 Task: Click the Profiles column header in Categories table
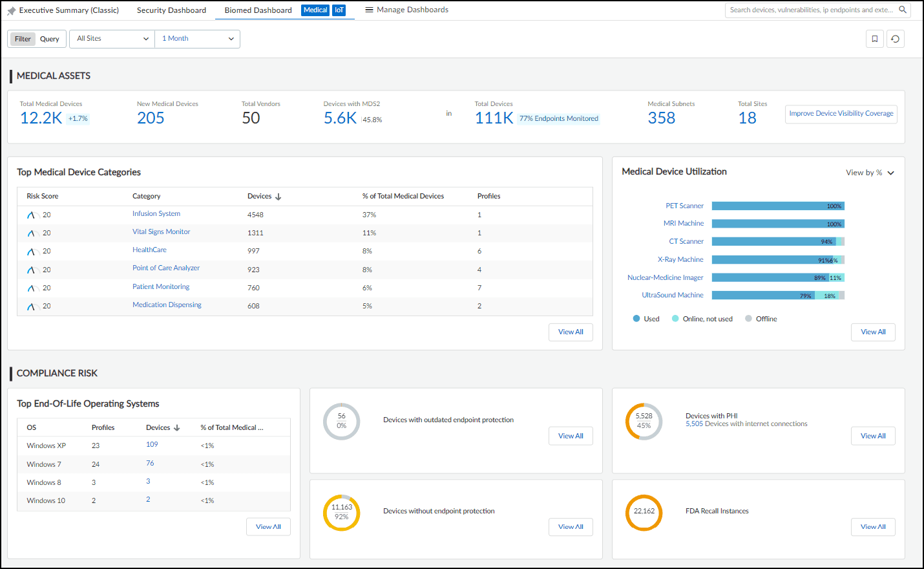(489, 197)
